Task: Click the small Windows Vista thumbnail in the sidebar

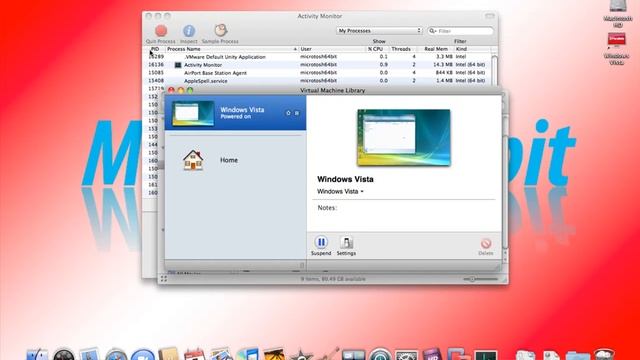Action: pyautogui.click(x=193, y=113)
